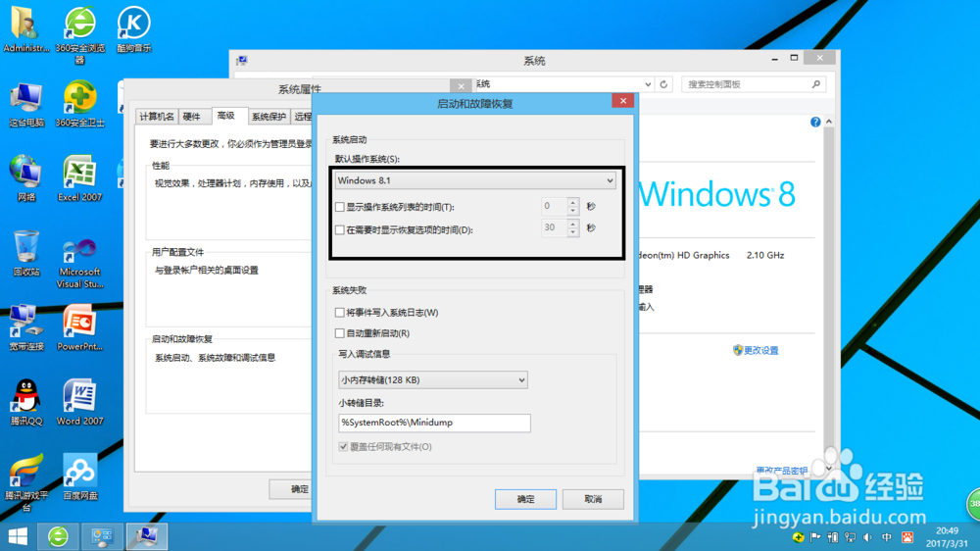Open network status tray icon

click(x=850, y=537)
